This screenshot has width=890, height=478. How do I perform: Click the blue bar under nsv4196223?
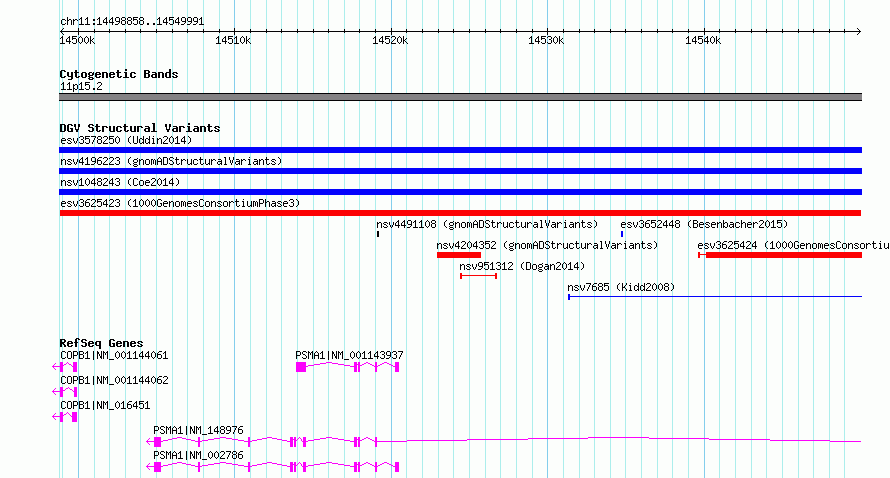[x=460, y=171]
